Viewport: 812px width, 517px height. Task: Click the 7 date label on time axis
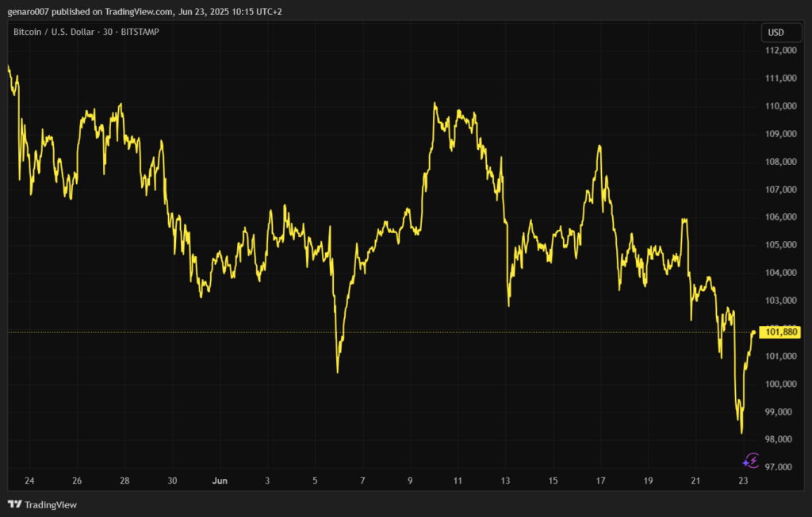click(362, 481)
